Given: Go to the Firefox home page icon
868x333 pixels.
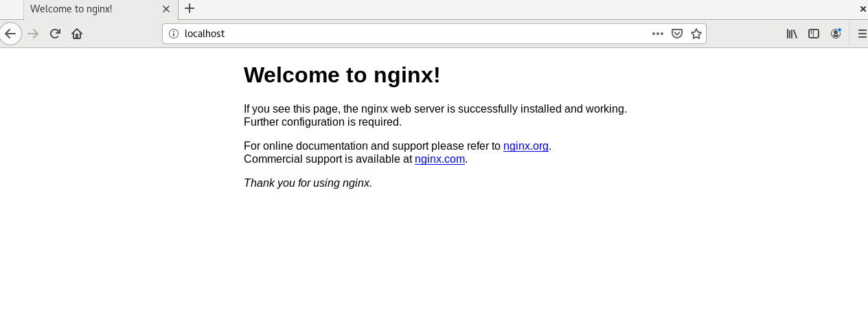Looking at the screenshot, I should (77, 34).
